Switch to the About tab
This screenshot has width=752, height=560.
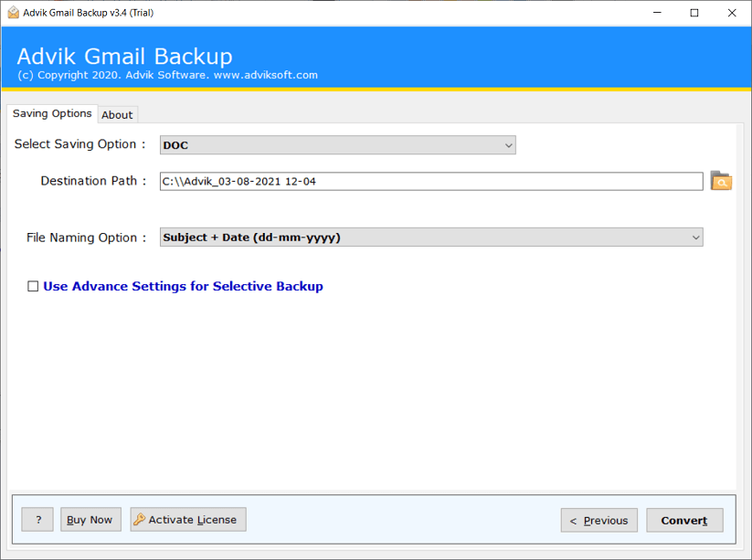tap(117, 114)
